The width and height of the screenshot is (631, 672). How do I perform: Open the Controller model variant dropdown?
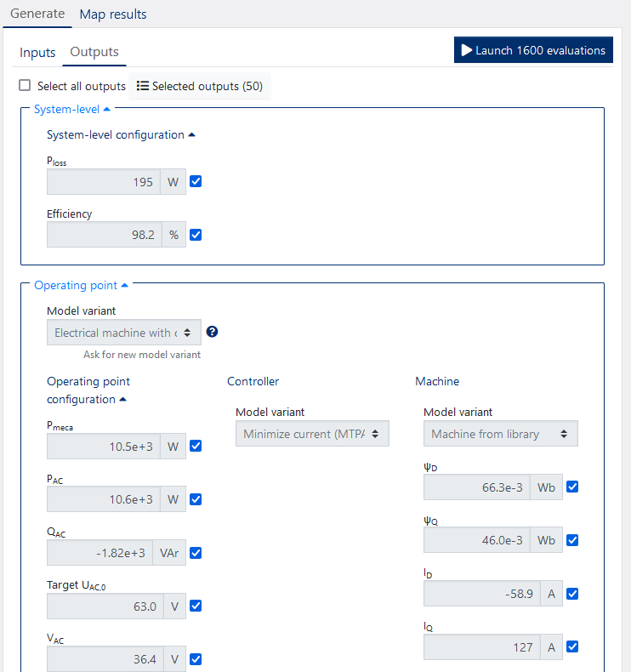click(x=312, y=434)
